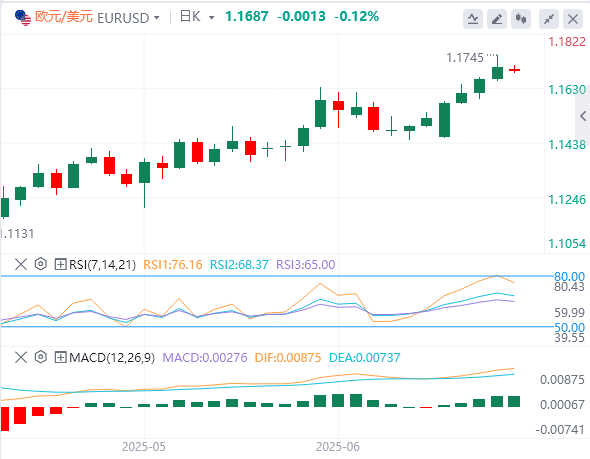The height and width of the screenshot is (459, 590).
Task: Toggle the RSI plus box expander
Action: point(60,264)
